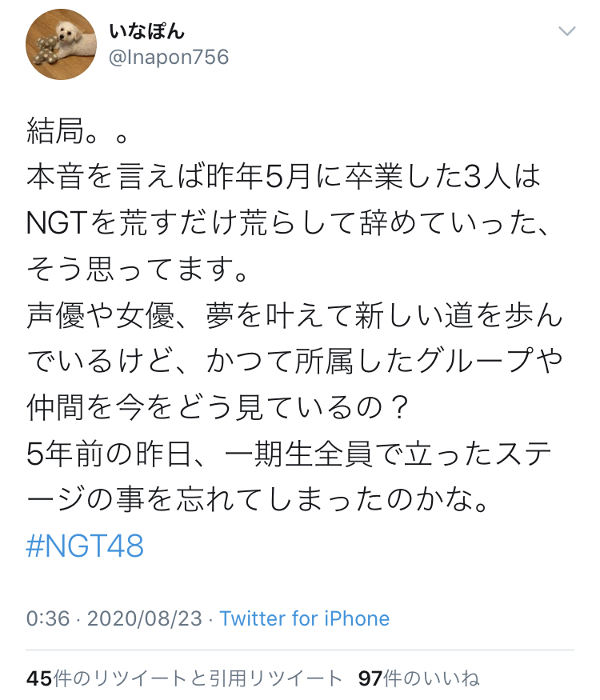The image size is (600, 700).
Task: Open the #NGT48 hashtag
Action: point(85,546)
